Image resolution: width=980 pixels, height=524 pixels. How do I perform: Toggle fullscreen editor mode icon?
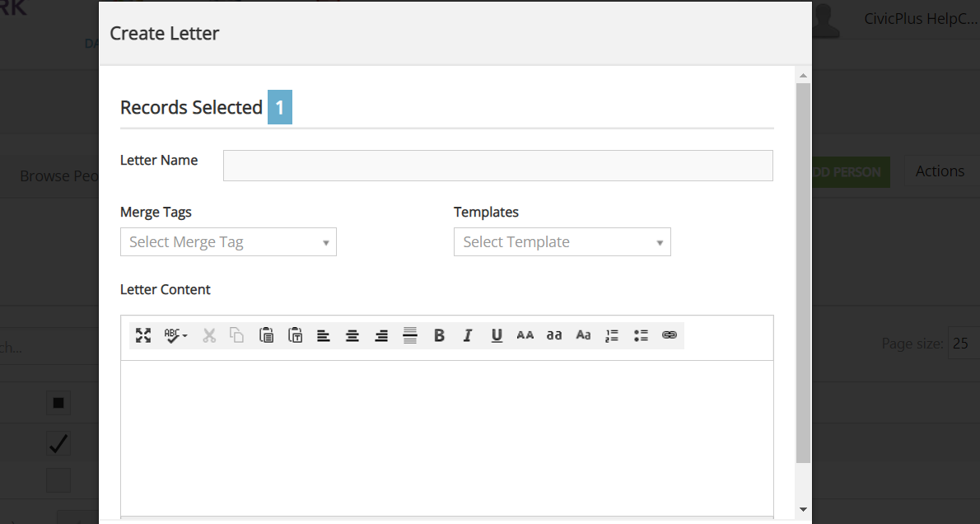click(143, 335)
